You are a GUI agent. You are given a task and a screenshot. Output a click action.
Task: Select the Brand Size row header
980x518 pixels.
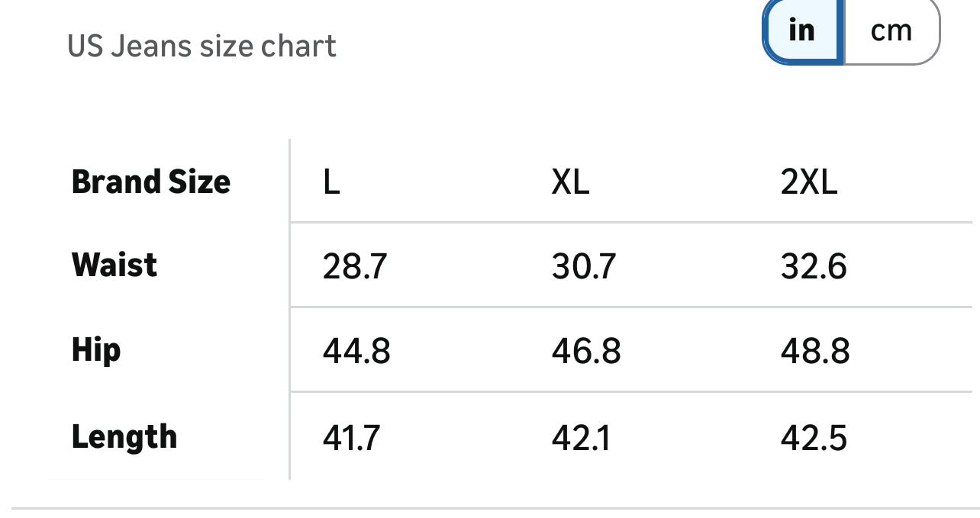coord(150,182)
